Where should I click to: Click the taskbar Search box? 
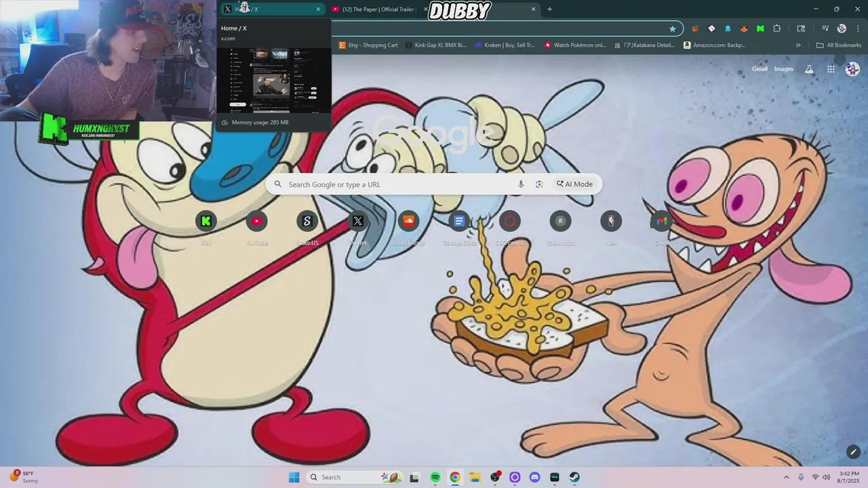click(x=355, y=477)
